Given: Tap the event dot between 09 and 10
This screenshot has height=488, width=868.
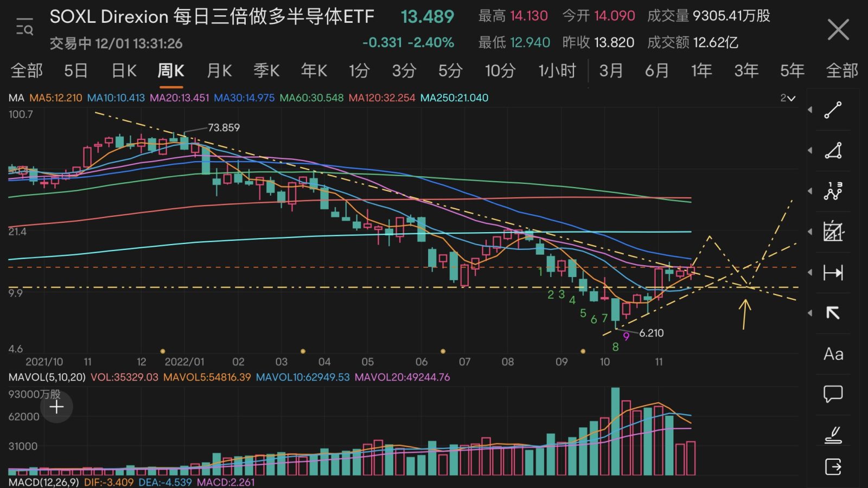Looking at the screenshot, I should coord(583,351).
